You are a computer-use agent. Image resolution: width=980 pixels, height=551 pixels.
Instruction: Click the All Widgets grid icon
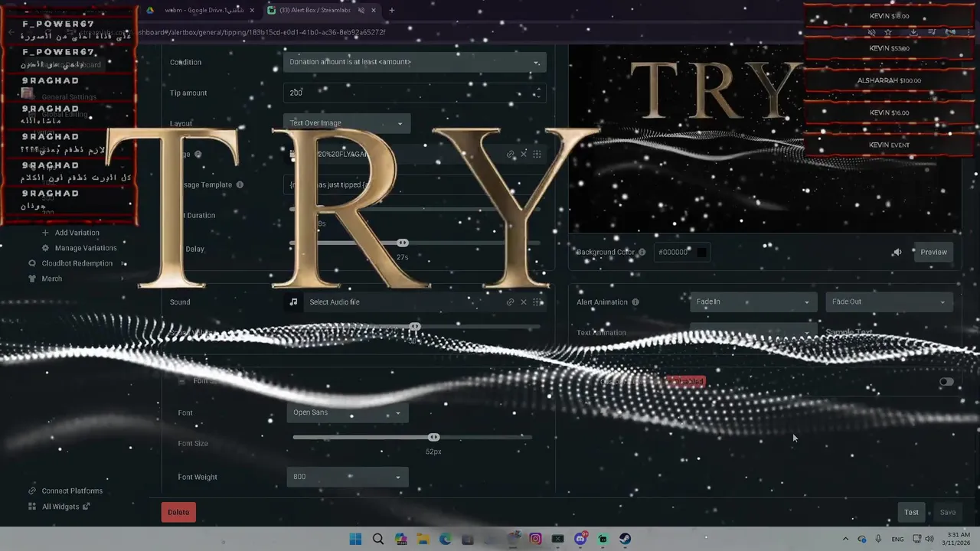[x=32, y=507]
